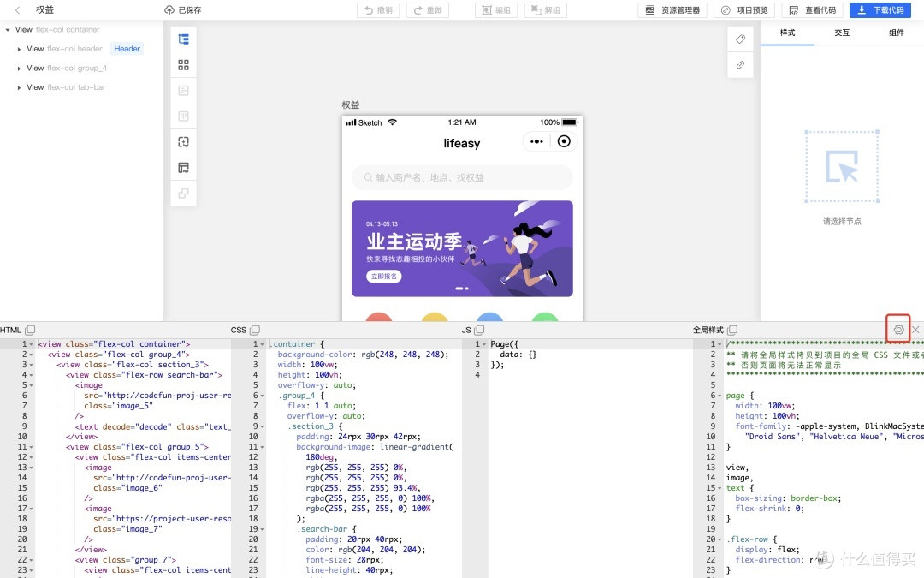The width and height of the screenshot is (924, 578).
Task: Open 项目预览 project preview
Action: pos(744,10)
